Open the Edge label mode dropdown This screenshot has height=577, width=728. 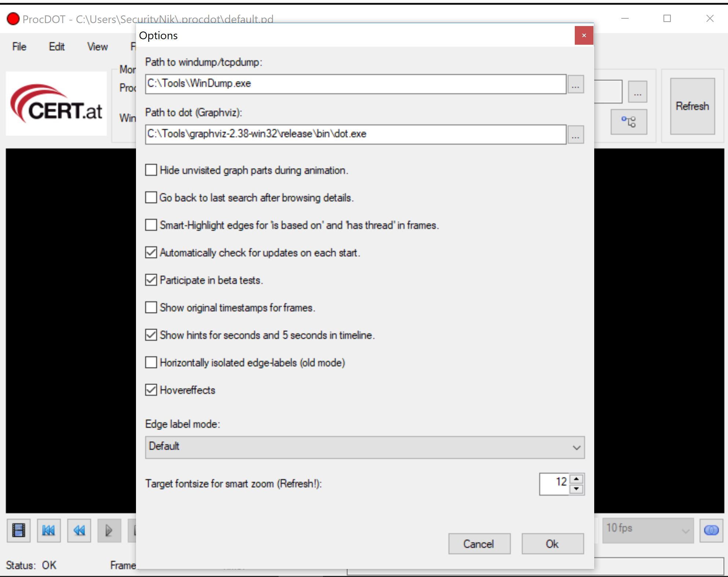click(x=577, y=447)
